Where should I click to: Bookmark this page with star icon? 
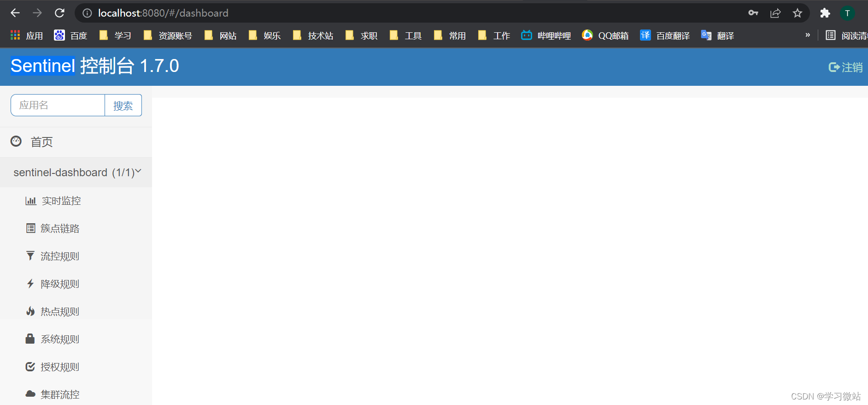click(x=798, y=13)
